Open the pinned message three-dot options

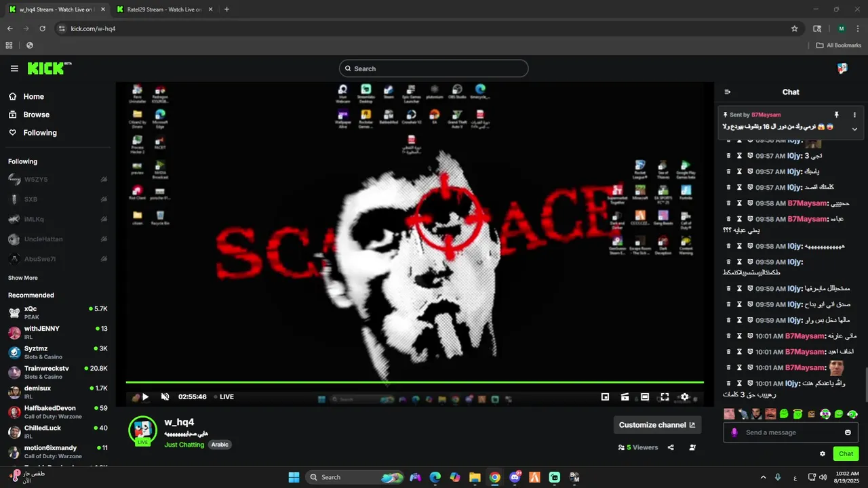[x=854, y=115]
